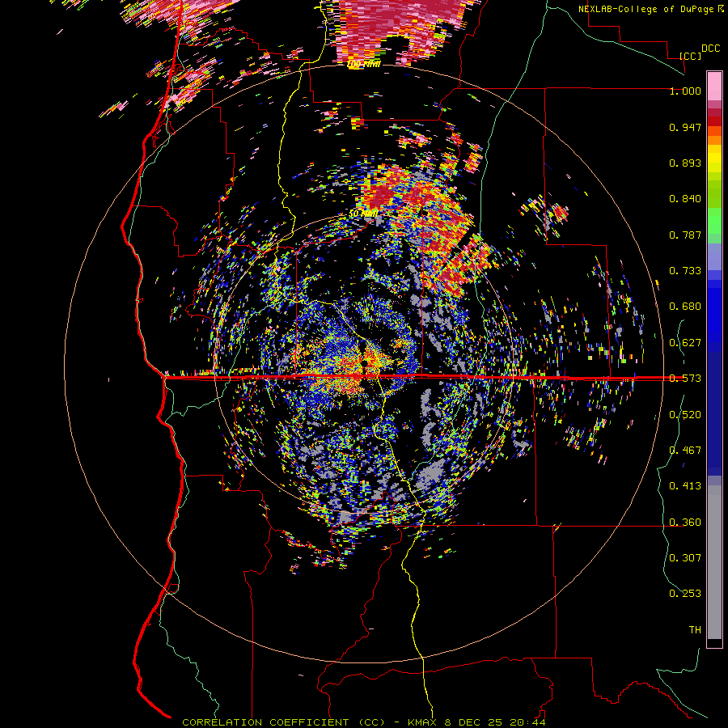
Task: Click the 0.787 scale value
Action: (x=685, y=235)
